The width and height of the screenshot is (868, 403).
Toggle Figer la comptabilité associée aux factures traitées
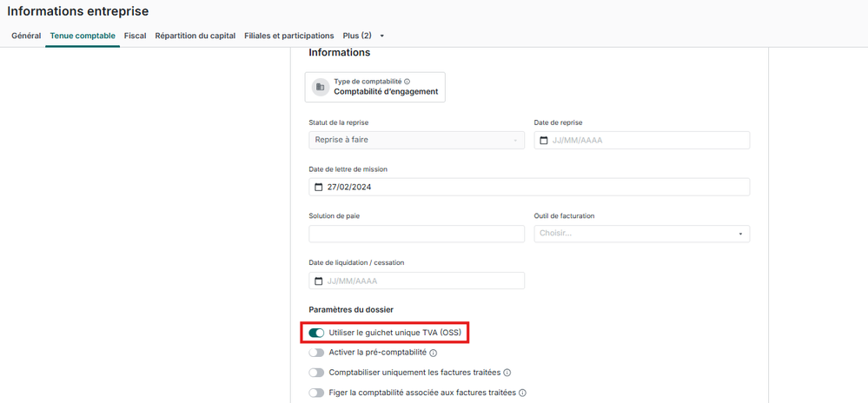tap(316, 393)
